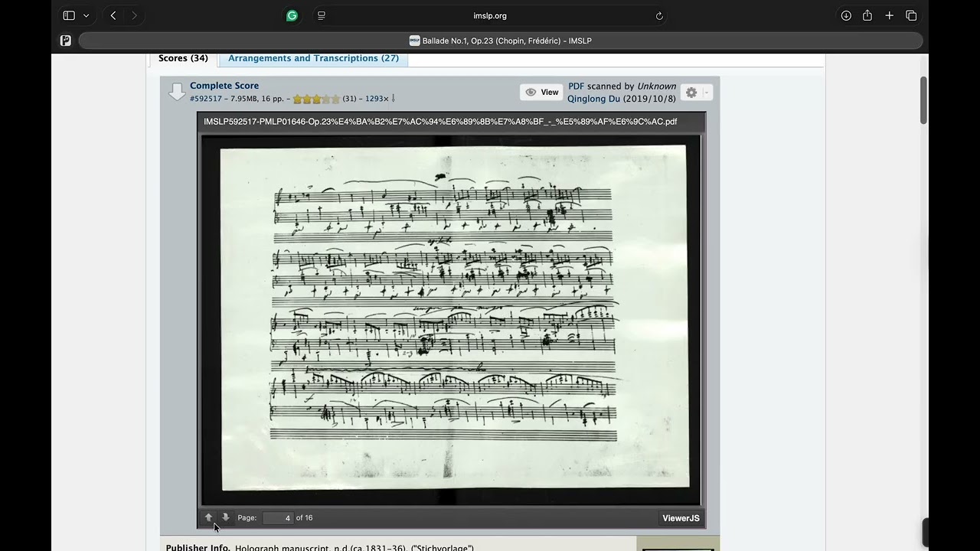The width and height of the screenshot is (980, 551).
Task: Select the Ballade No.1, Op.23 IMSLP tab
Action: 501,41
